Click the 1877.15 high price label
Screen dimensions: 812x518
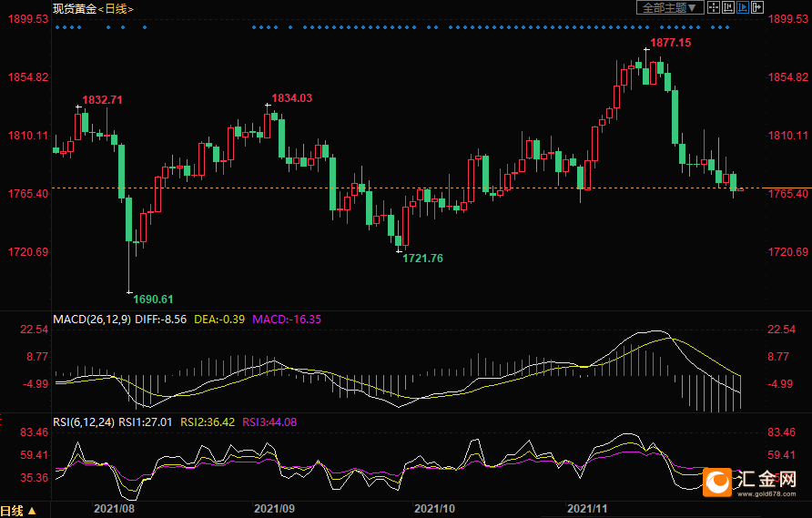point(670,43)
